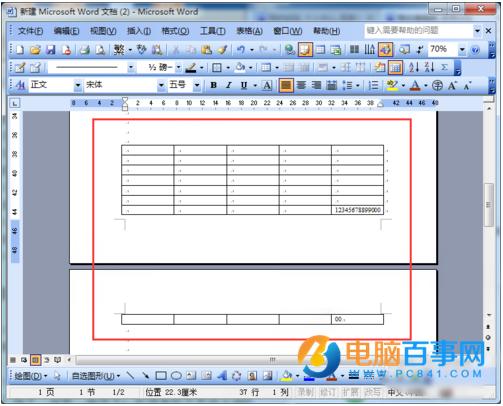Click the character border A icon

tap(267, 86)
